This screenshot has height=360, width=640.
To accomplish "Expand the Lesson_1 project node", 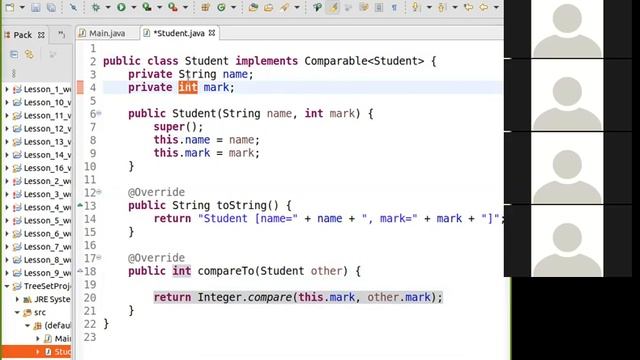I will (7, 89).
